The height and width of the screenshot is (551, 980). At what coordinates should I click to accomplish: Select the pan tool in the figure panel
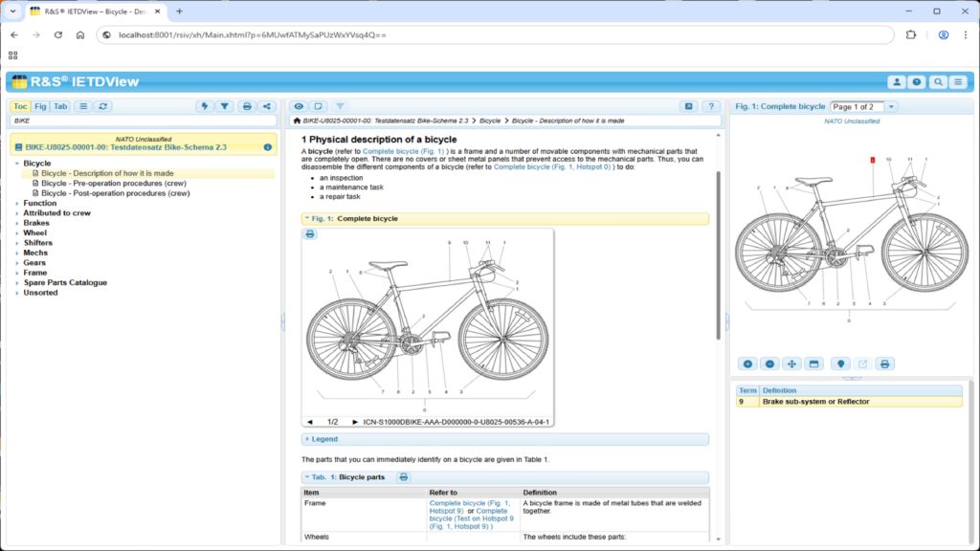pyautogui.click(x=791, y=364)
